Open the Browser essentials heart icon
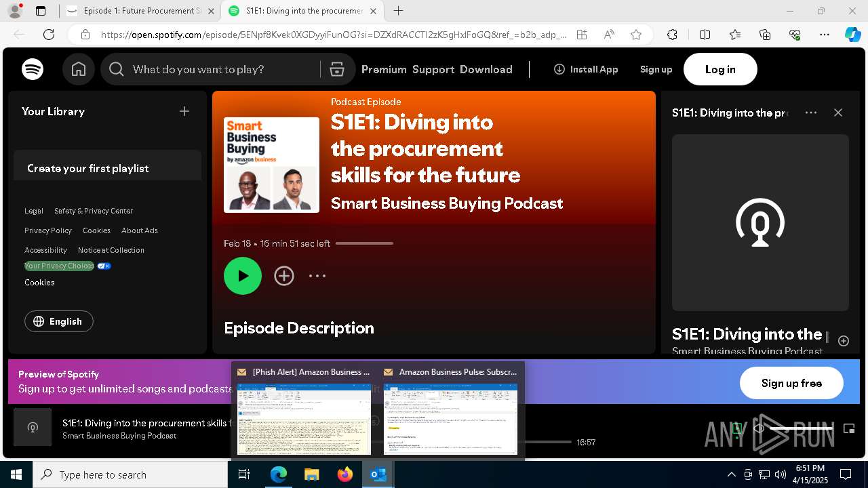 [x=795, y=35]
